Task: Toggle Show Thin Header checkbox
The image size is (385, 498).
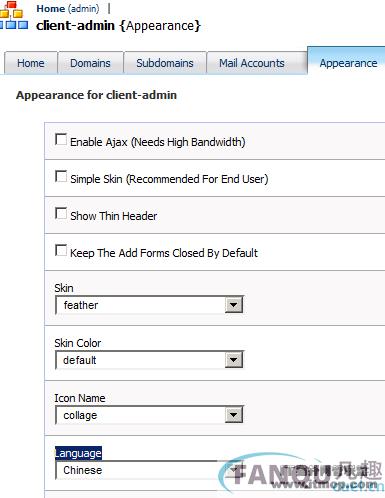Action: [61, 213]
